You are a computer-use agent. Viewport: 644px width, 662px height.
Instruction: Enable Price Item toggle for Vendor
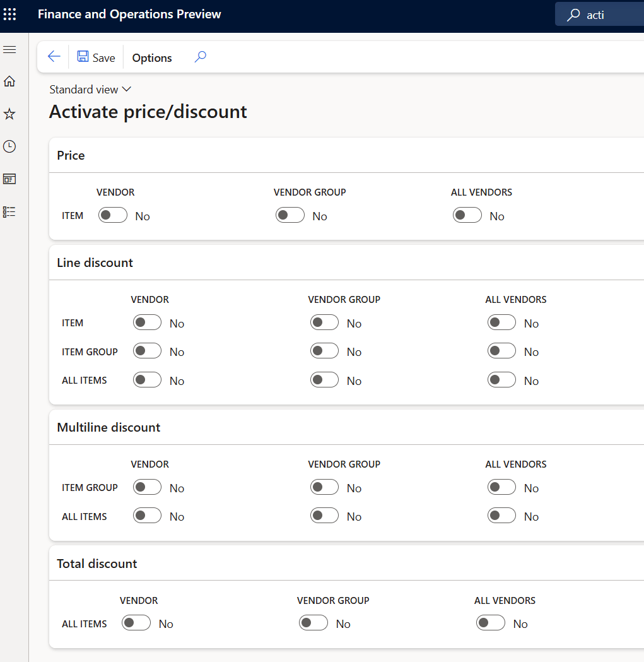(113, 216)
